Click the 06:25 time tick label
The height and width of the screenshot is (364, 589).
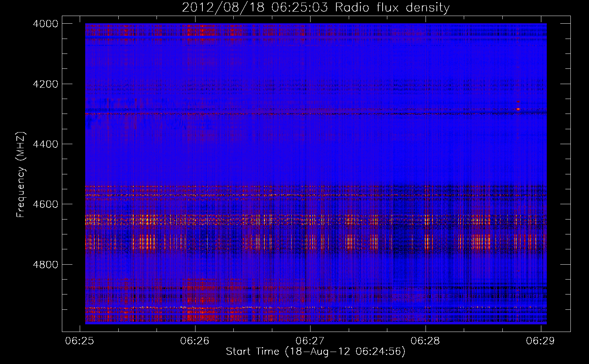(x=79, y=341)
